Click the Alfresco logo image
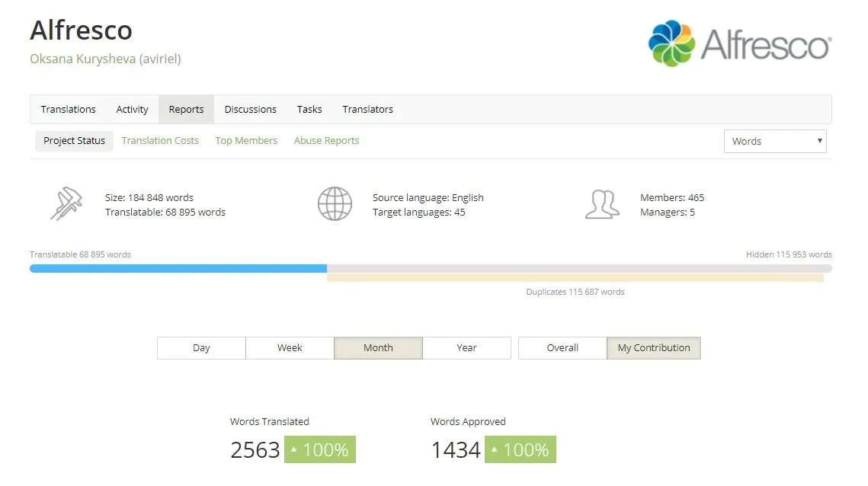This screenshot has width=868, height=486. point(739,43)
